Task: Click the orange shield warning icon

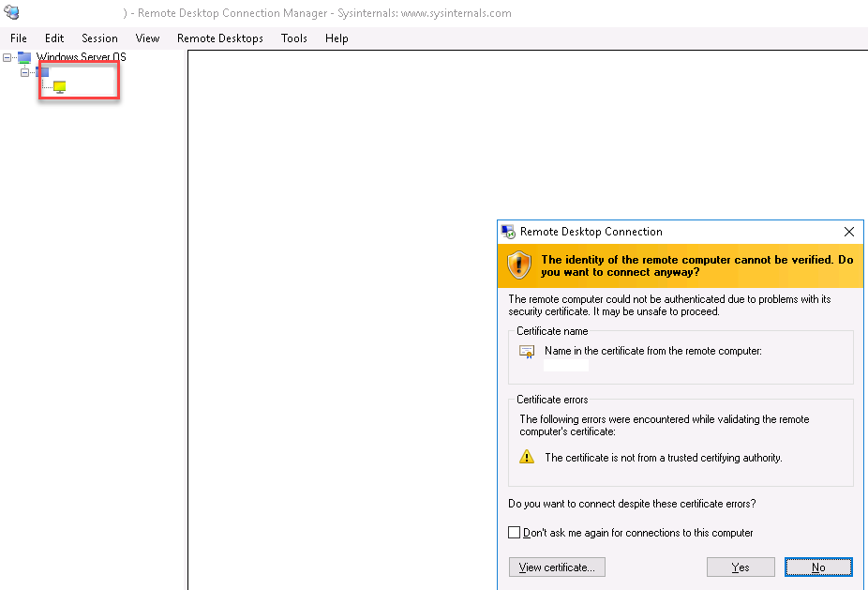Action: (518, 265)
